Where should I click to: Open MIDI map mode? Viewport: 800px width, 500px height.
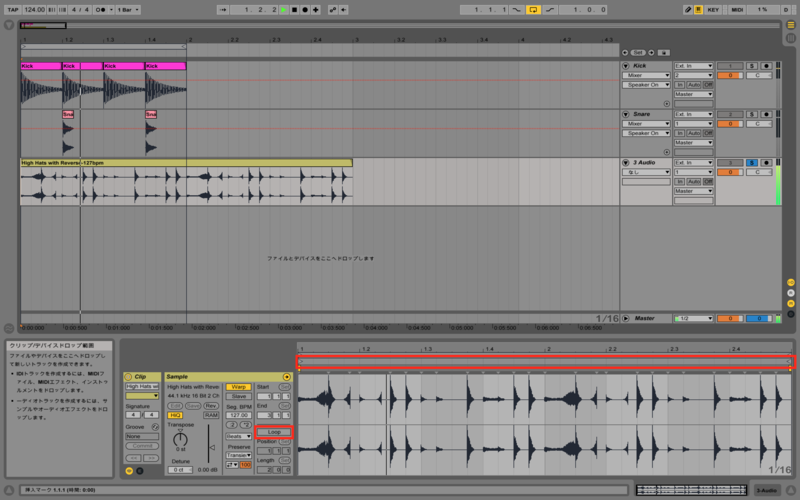737,10
